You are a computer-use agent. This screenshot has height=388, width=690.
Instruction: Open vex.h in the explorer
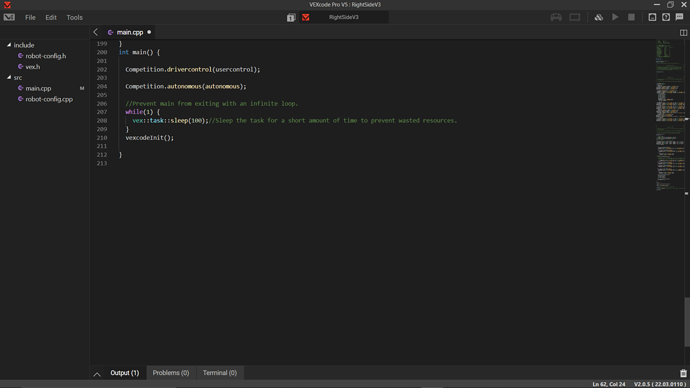point(33,67)
